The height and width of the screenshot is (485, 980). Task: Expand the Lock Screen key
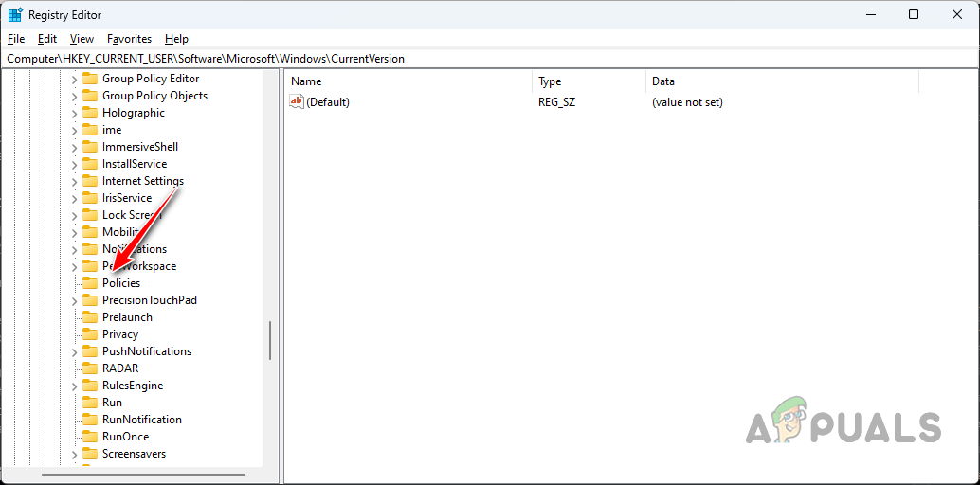click(x=74, y=216)
